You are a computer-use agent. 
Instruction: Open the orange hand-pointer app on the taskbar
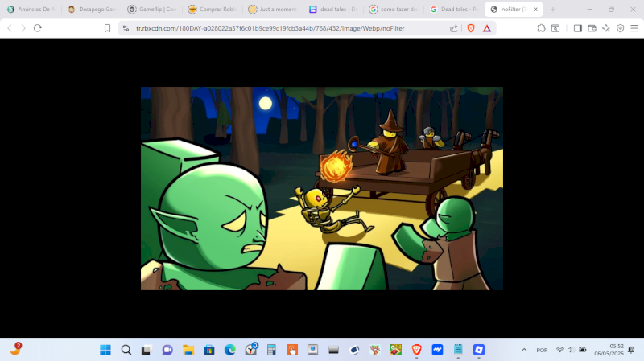point(292,350)
